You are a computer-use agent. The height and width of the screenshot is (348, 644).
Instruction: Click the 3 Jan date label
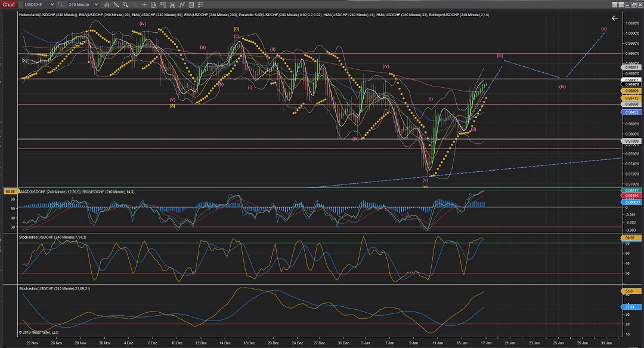(365, 343)
